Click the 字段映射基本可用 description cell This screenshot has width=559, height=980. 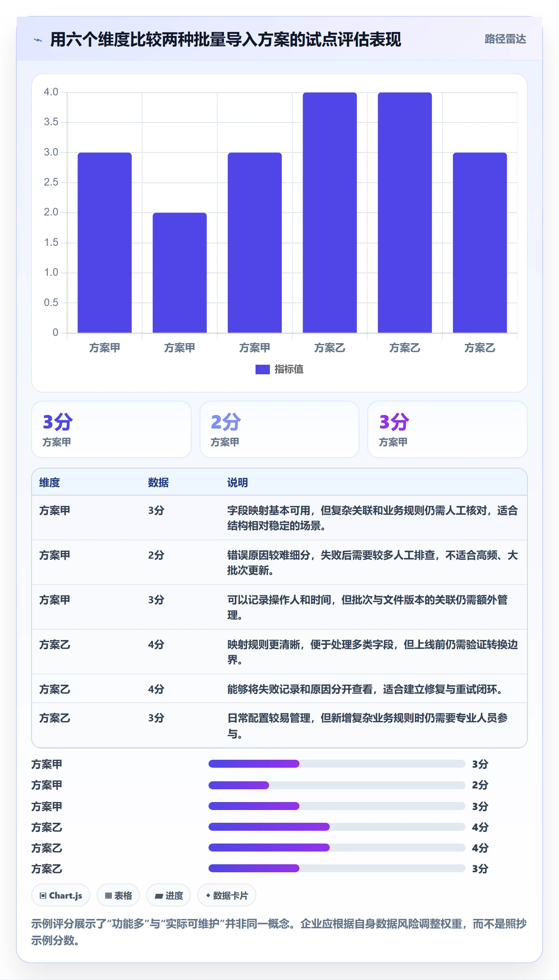click(x=373, y=518)
